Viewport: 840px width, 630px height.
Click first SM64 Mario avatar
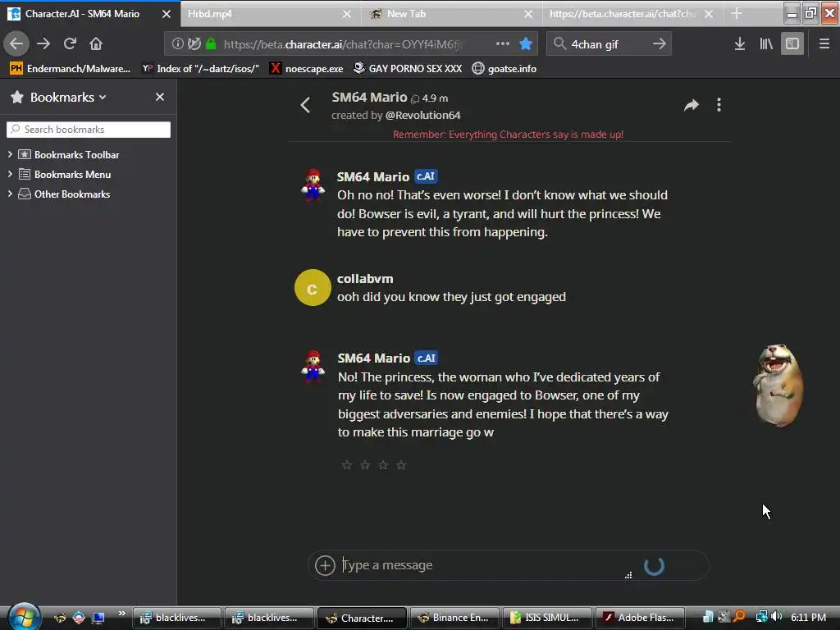tap(313, 185)
